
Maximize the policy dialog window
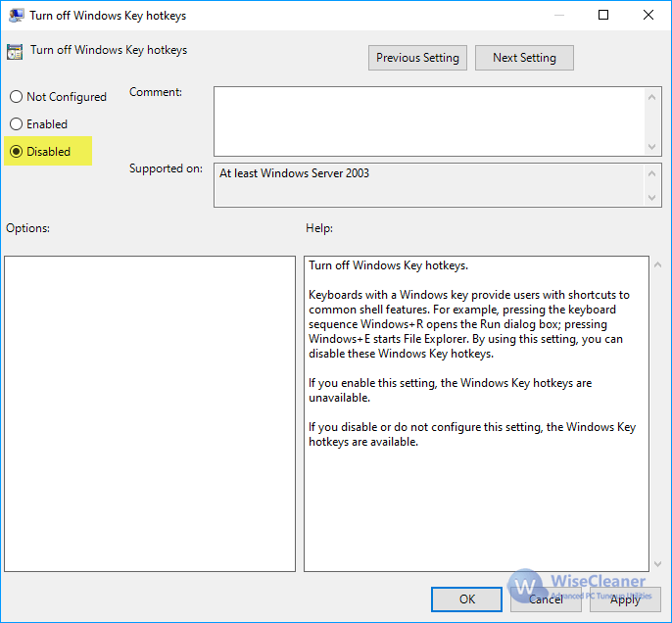pos(603,16)
